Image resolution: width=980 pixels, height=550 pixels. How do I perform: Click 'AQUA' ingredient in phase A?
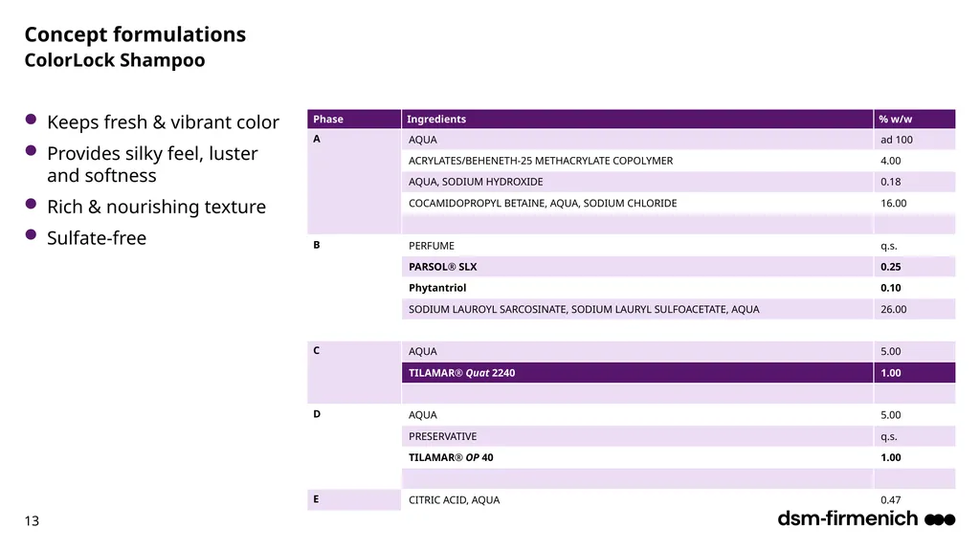pos(423,140)
